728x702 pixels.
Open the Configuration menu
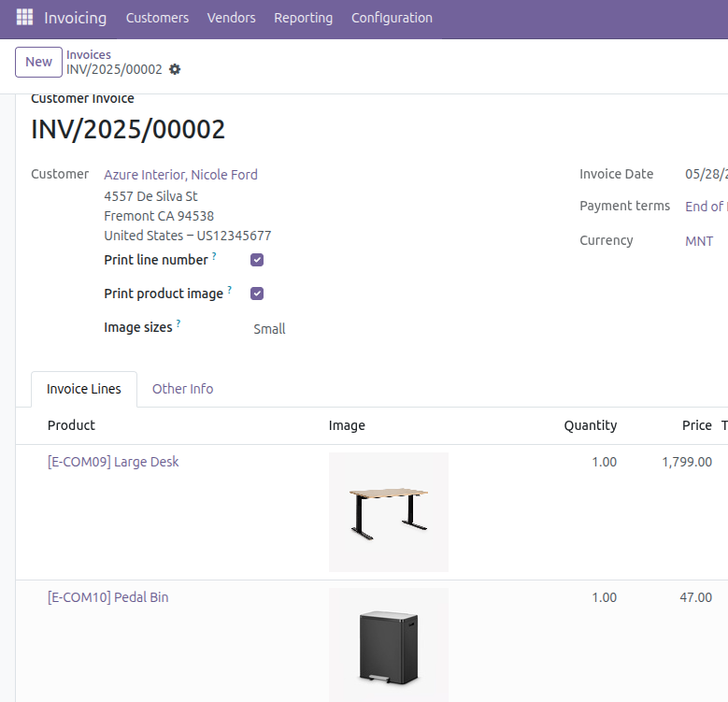pos(392,18)
